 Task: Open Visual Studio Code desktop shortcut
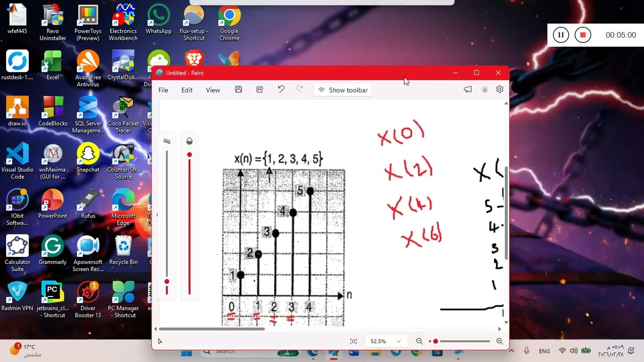[x=17, y=161]
